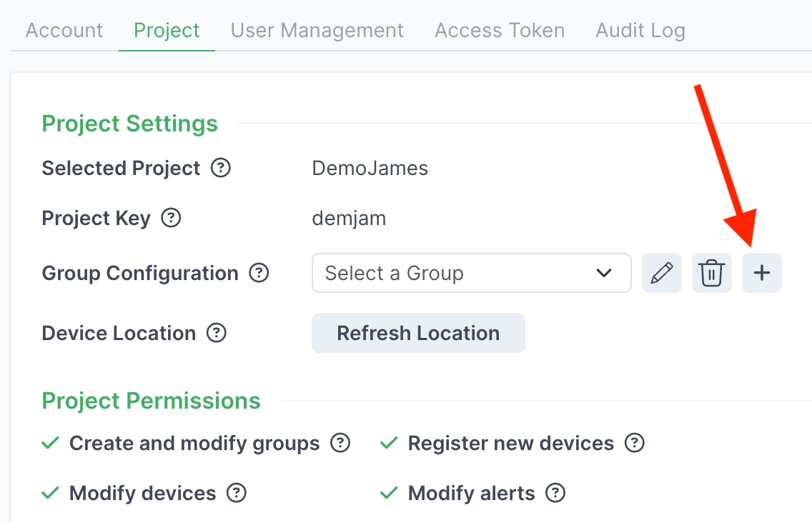Open help icon next to Project Key

click(x=171, y=218)
